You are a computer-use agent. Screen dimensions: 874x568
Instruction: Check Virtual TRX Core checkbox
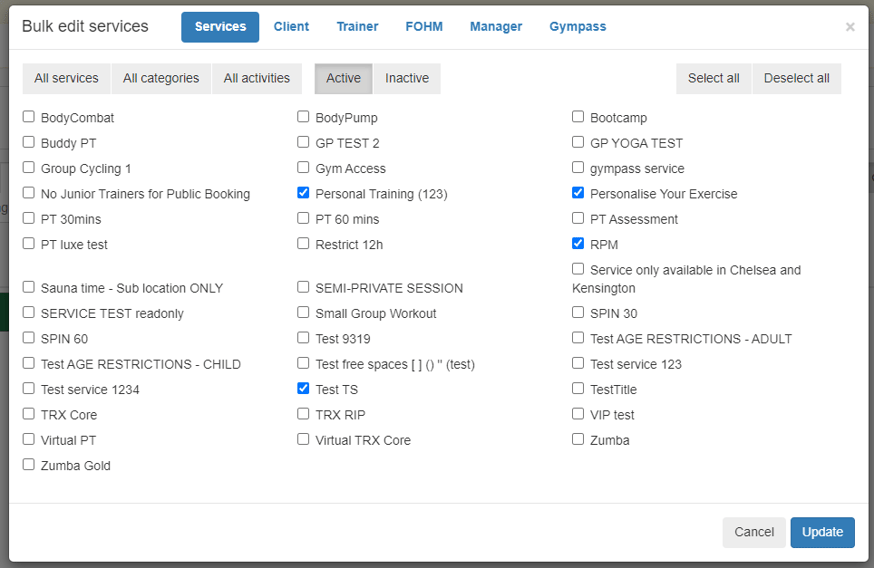(303, 439)
